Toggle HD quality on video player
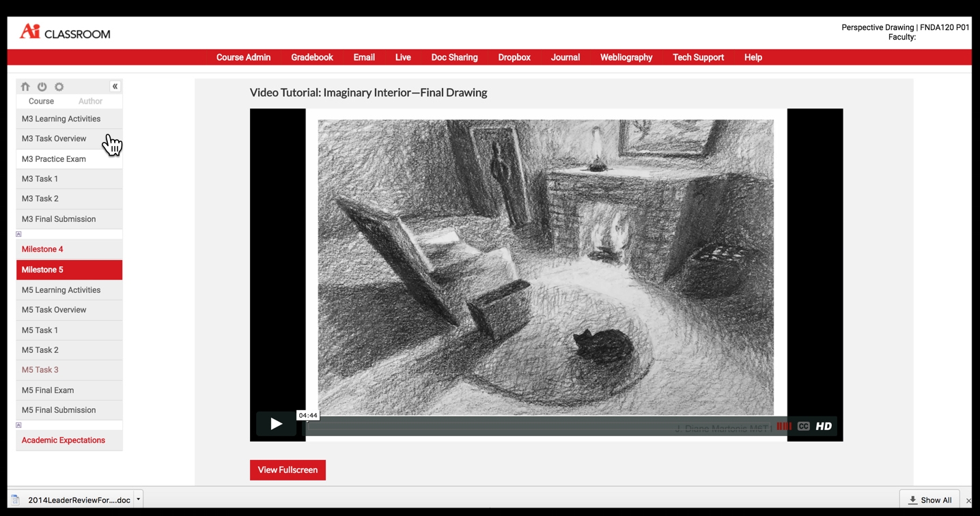This screenshot has width=980, height=516. [824, 426]
